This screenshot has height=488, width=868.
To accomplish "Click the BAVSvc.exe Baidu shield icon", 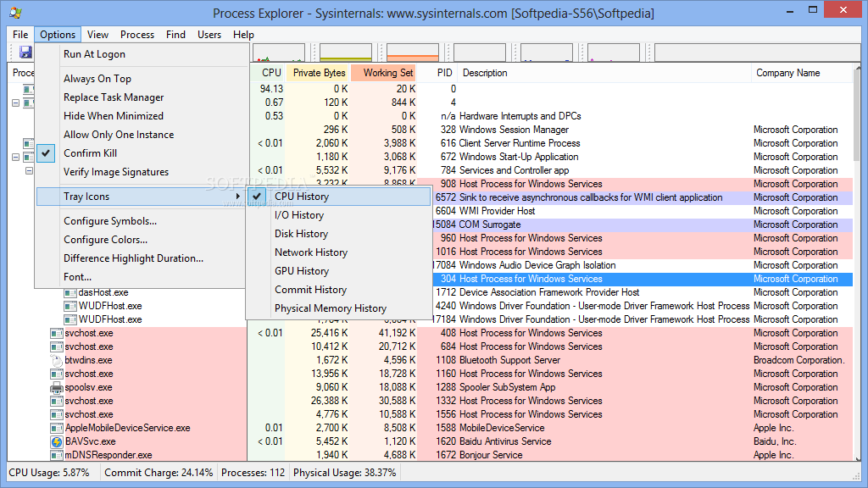I will (57, 441).
